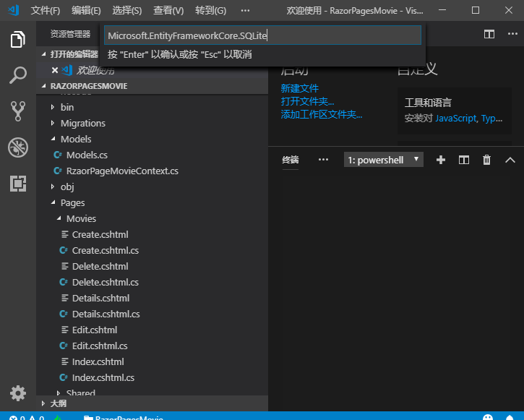Click the VS Code logo icon
The width and height of the screenshot is (524, 420).
(14, 10)
